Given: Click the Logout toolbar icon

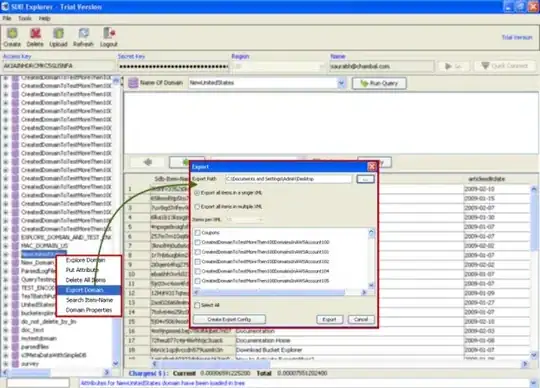Looking at the screenshot, I should point(109,33).
